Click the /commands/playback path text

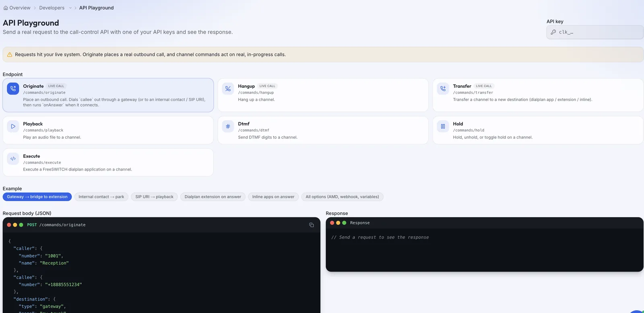tap(43, 130)
